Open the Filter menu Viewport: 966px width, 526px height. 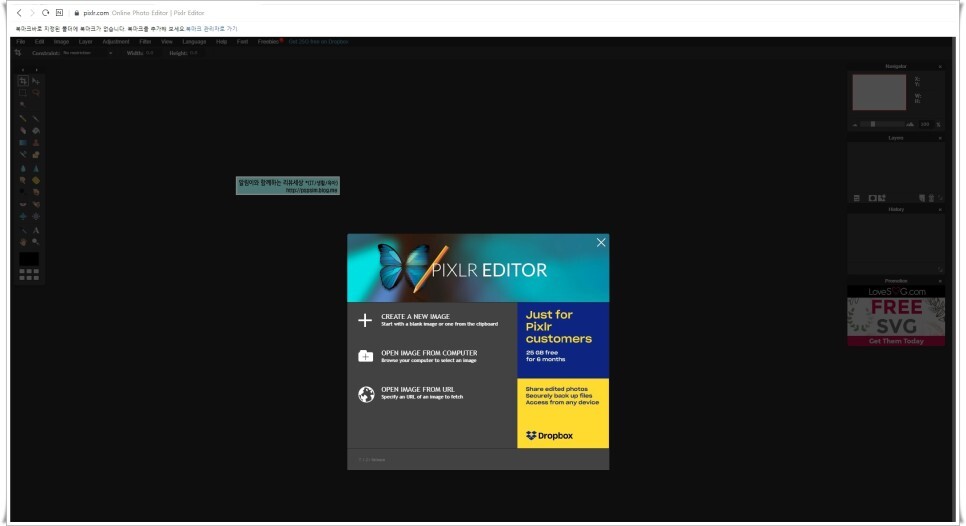[145, 42]
